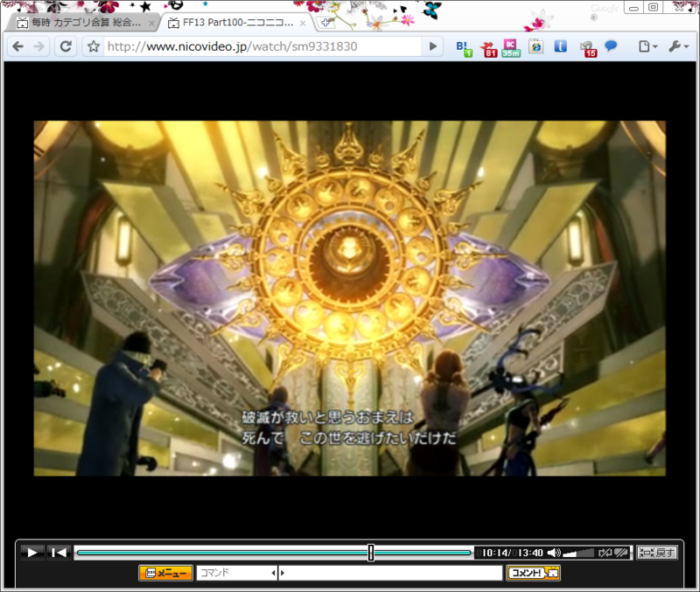Jump back to the video start
Image resolution: width=700 pixels, height=592 pixels.
coord(59,553)
